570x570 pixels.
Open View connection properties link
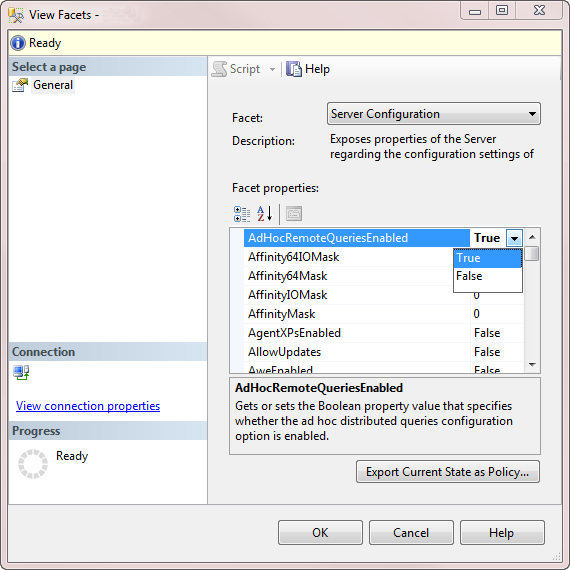[x=88, y=406]
